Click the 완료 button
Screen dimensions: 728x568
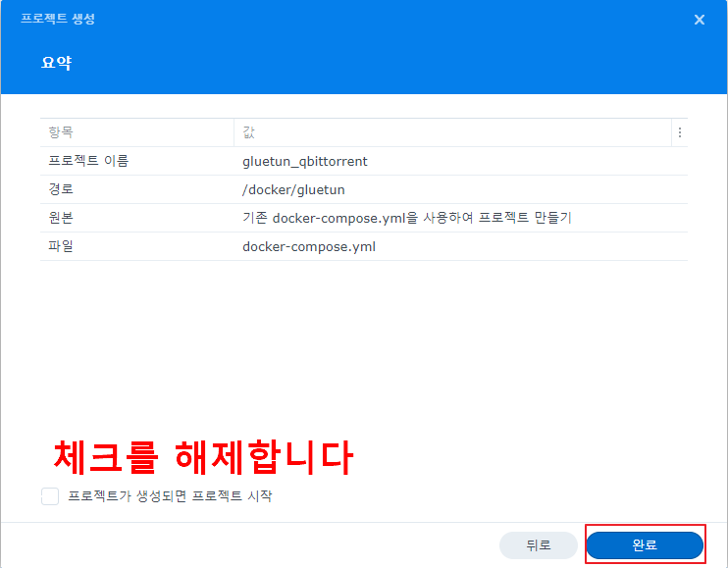click(x=645, y=544)
